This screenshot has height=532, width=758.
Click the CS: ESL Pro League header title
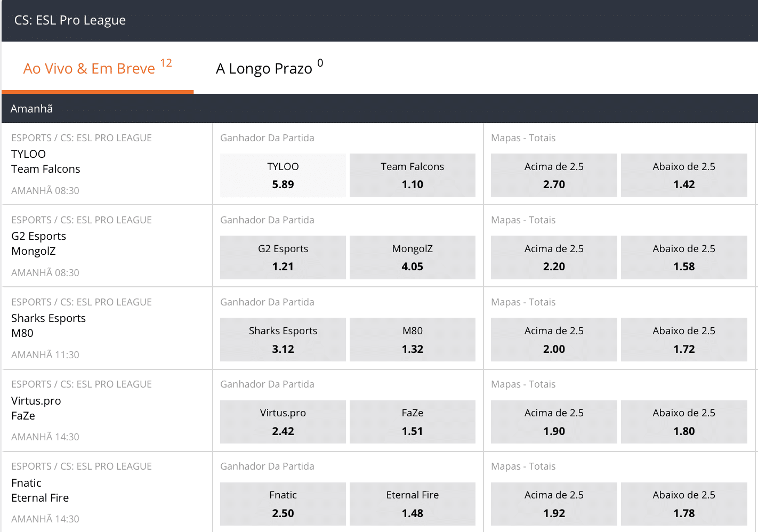(x=70, y=20)
